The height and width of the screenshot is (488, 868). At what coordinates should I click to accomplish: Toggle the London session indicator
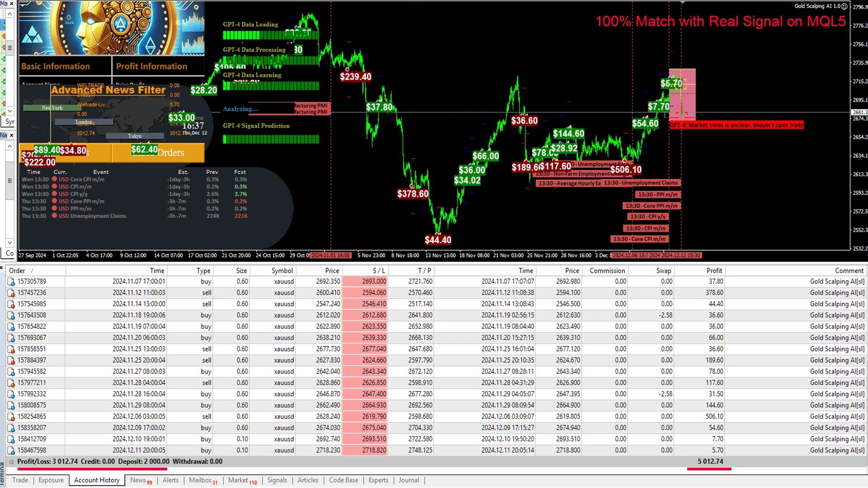84,122
